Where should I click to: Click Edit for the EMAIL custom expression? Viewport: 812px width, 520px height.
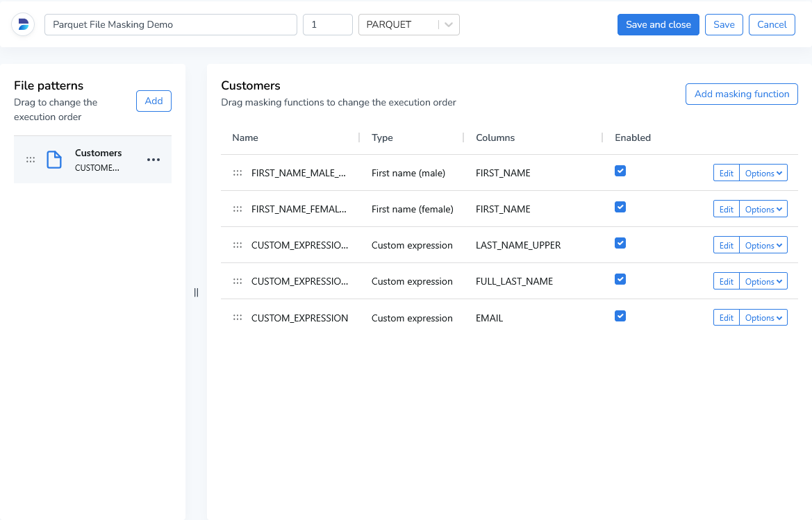pyautogui.click(x=726, y=317)
